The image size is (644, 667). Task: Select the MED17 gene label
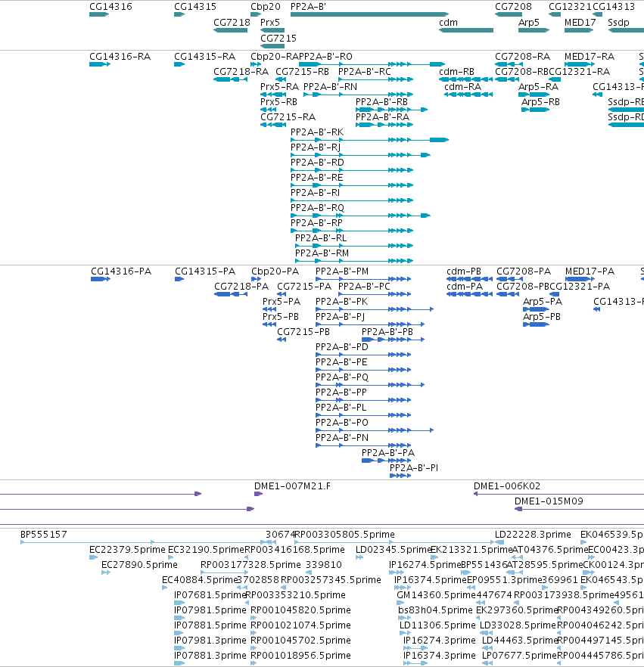point(580,23)
